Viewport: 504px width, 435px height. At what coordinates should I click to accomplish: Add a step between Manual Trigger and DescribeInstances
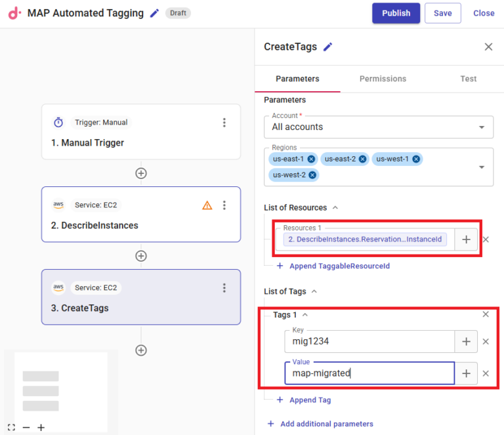pos(140,173)
